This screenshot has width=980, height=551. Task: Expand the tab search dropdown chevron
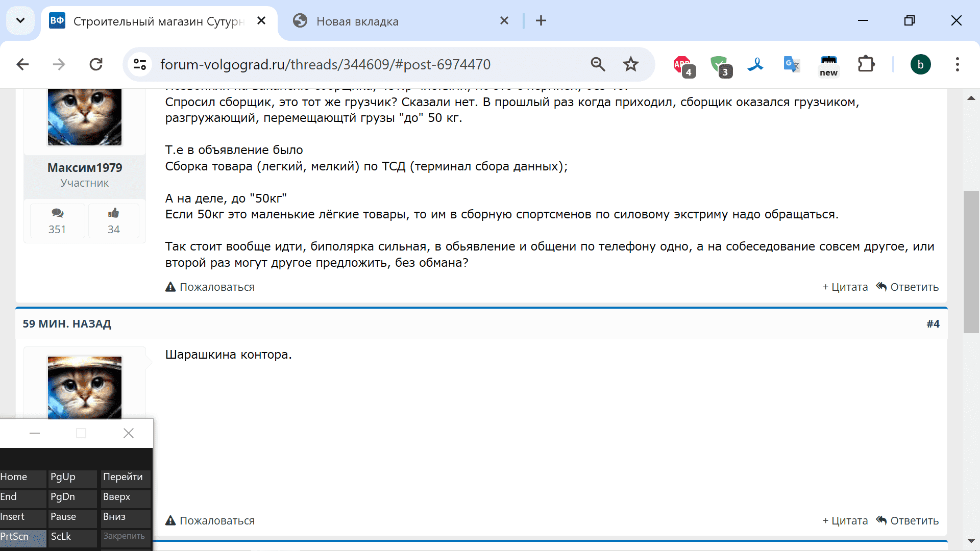click(x=20, y=20)
